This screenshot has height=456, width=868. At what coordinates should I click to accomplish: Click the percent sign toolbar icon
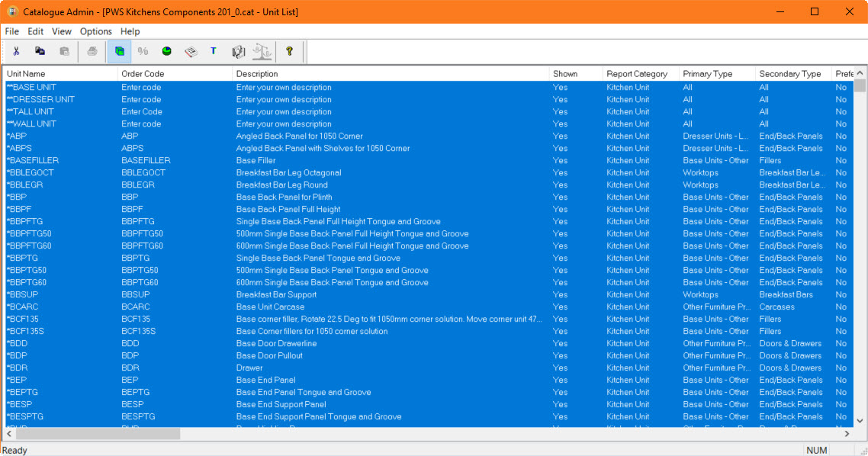click(143, 51)
